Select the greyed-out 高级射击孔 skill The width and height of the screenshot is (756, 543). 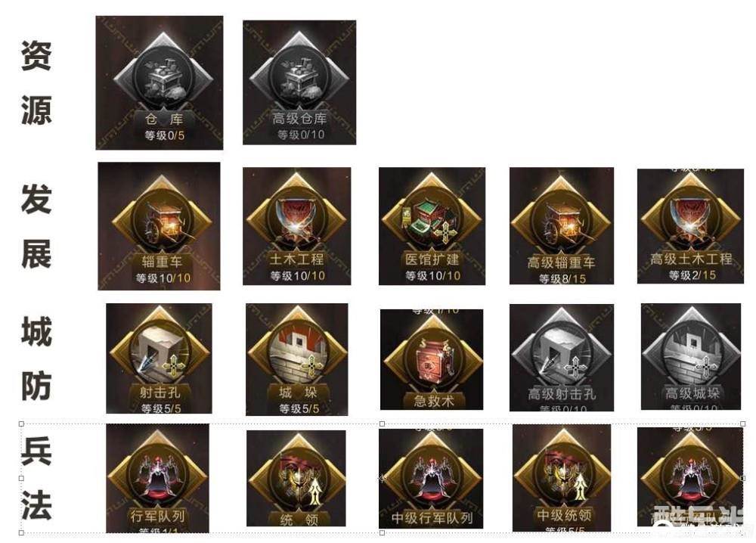(x=562, y=358)
